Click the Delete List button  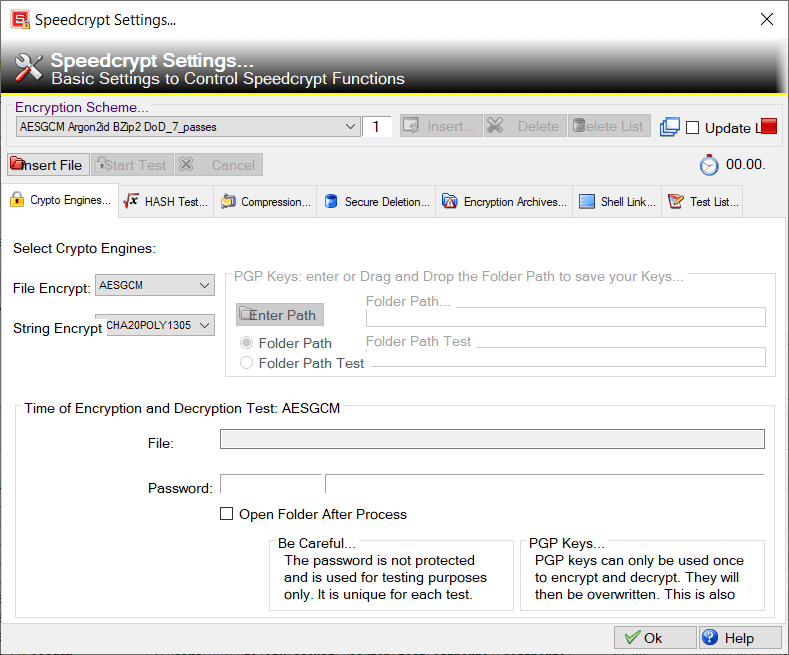pos(609,126)
